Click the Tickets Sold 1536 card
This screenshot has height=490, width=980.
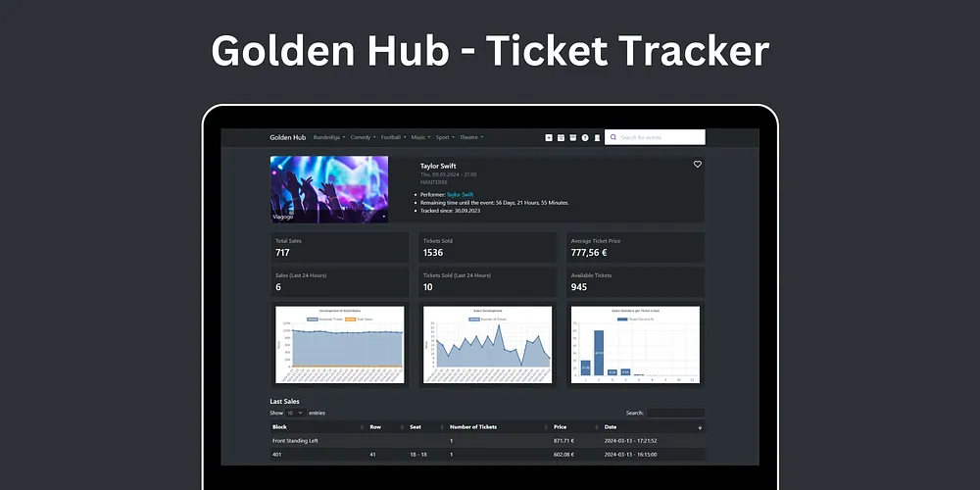[487, 248]
